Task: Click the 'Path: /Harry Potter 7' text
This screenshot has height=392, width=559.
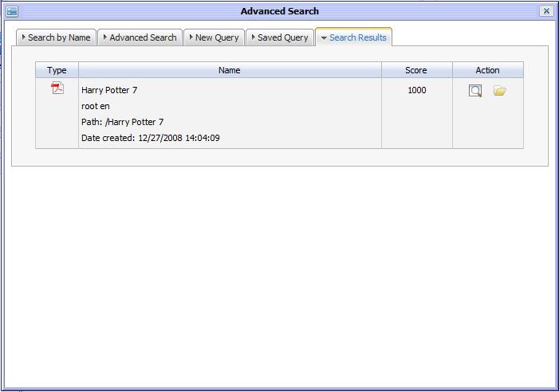Action: point(122,122)
